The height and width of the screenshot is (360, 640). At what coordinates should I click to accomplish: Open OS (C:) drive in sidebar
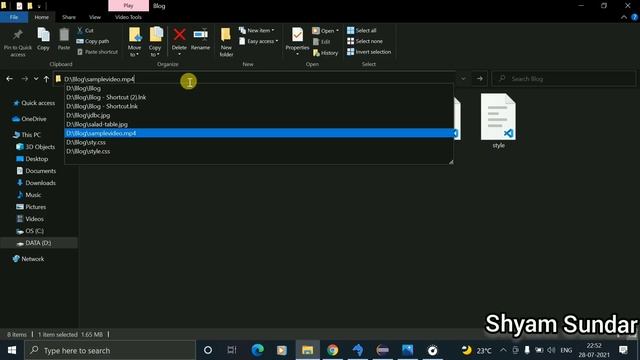(30, 231)
